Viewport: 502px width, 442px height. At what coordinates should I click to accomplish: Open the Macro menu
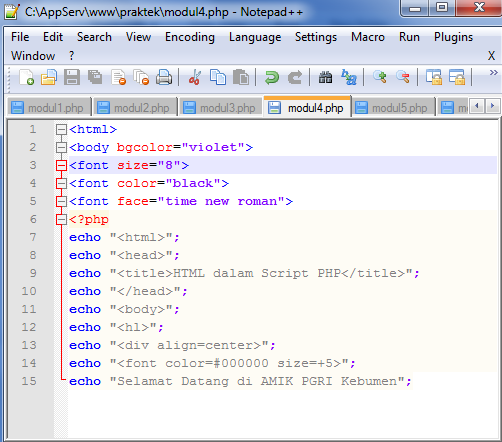pos(368,37)
